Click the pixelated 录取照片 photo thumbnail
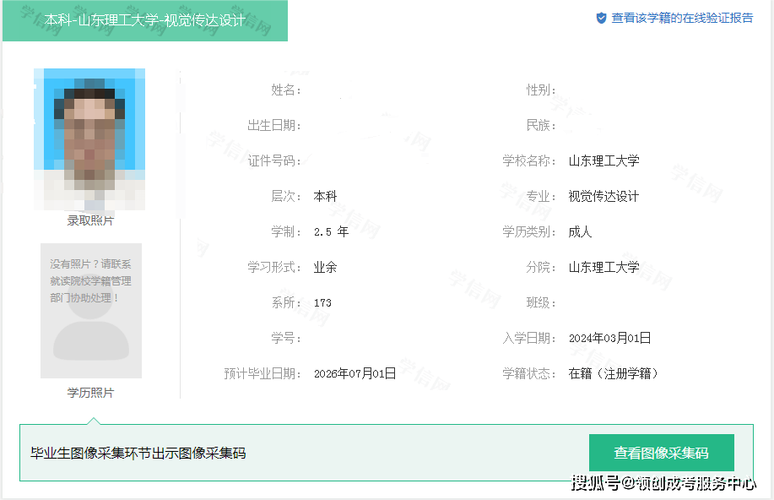Screen dimensions: 774x500 89,139
